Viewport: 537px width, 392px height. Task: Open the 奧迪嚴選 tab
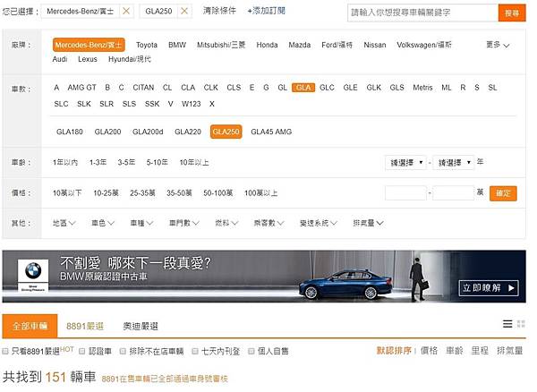pyautogui.click(x=141, y=327)
